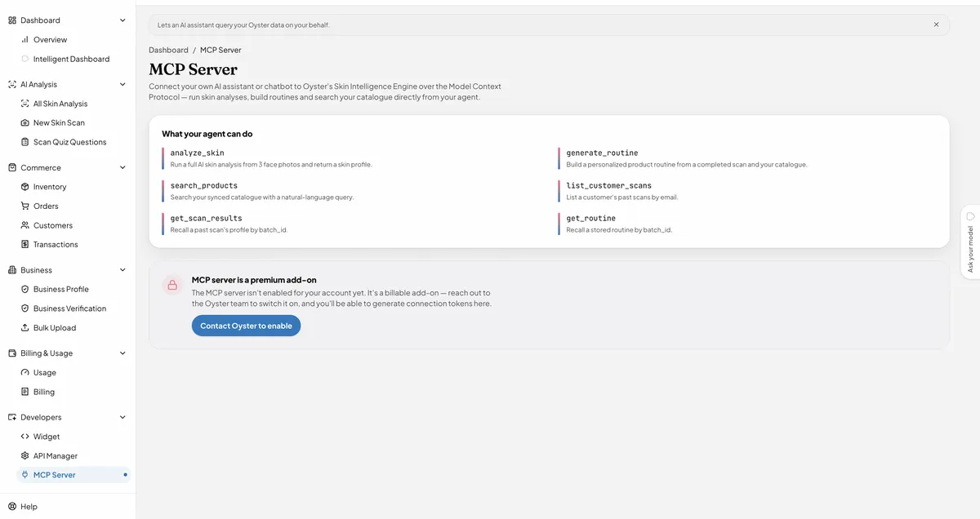Click the search_products capability text
The height and width of the screenshot is (519, 980).
coord(204,185)
